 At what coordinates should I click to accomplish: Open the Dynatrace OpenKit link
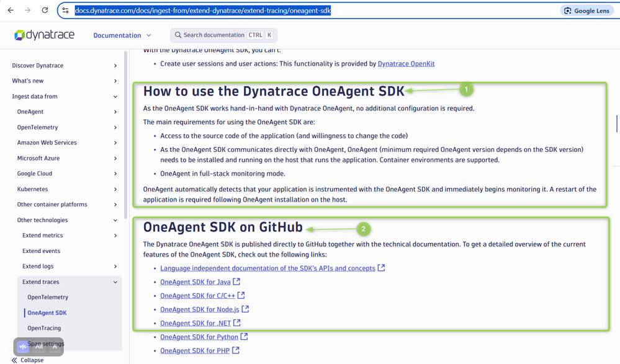point(406,64)
